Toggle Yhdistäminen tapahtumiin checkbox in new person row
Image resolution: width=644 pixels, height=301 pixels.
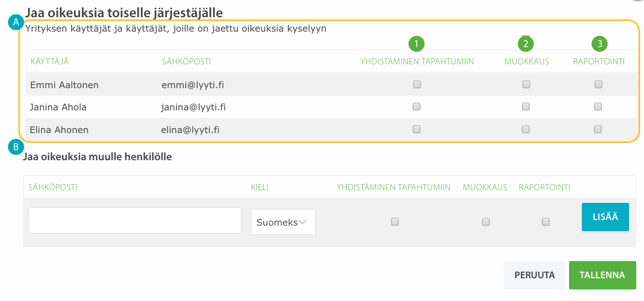(395, 222)
